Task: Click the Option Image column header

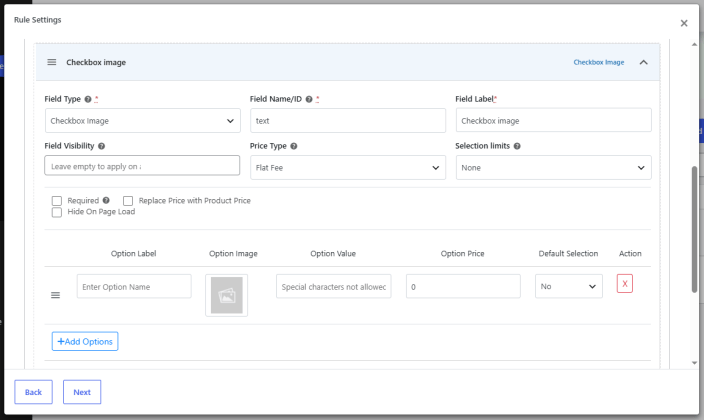Action: [233, 253]
